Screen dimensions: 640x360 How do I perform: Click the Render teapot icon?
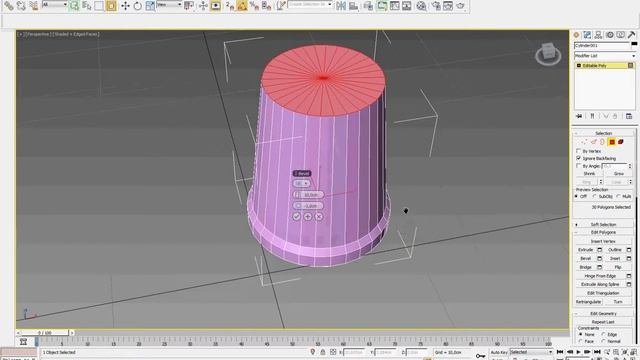(x=460, y=6)
